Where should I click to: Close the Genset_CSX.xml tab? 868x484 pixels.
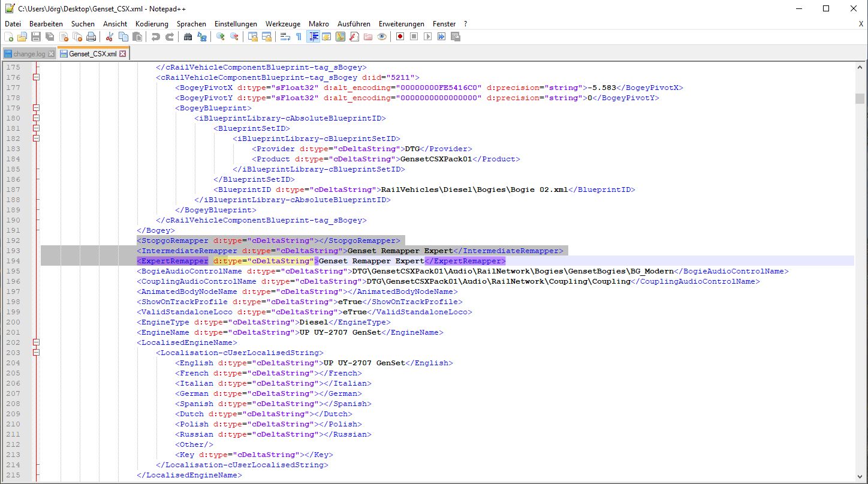122,54
